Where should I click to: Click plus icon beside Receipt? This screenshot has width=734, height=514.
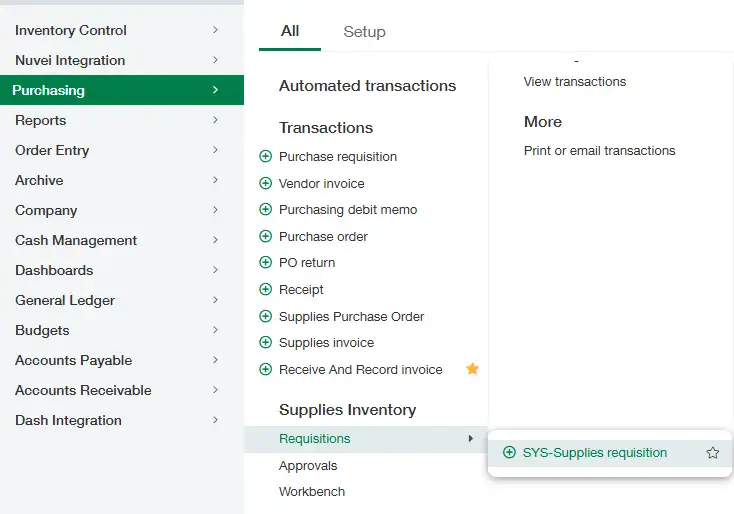click(x=265, y=290)
